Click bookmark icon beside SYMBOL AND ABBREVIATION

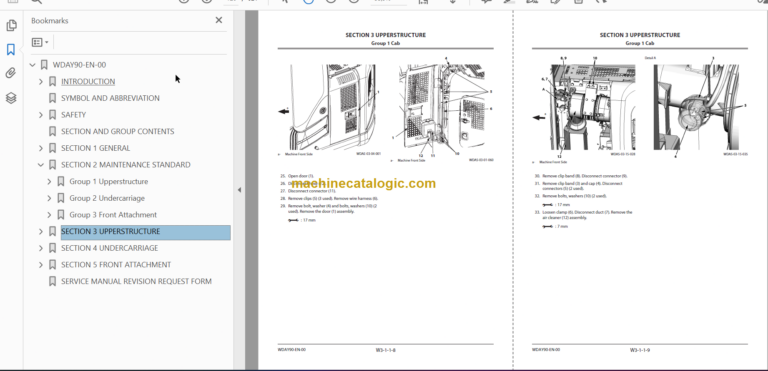(52, 98)
